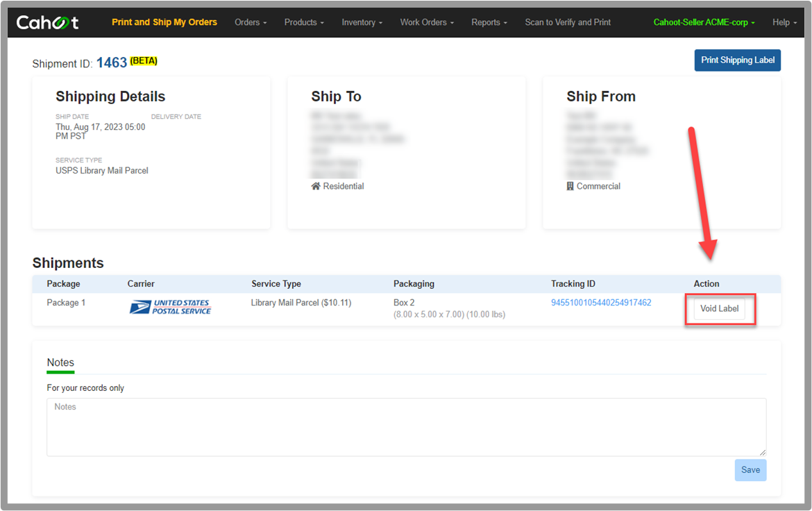Click the BETA badge
The height and width of the screenshot is (511, 812).
pos(144,61)
